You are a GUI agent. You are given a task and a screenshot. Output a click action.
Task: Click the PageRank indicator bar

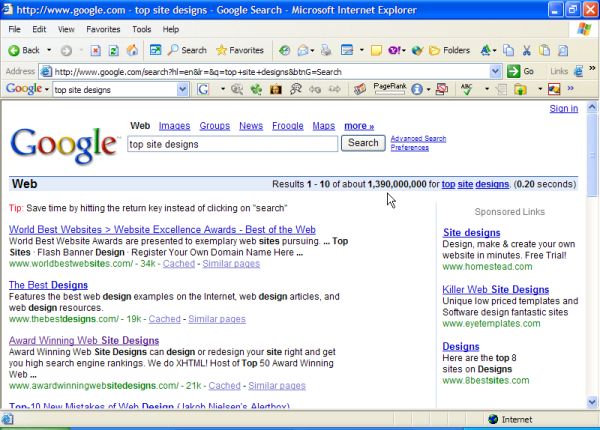pos(390,88)
